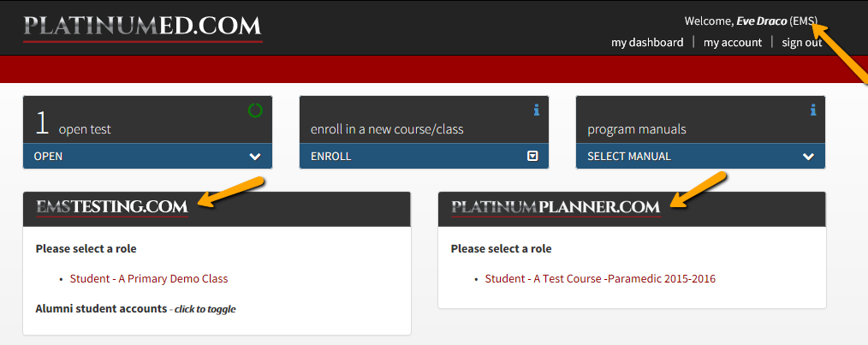This screenshot has height=345, width=868.
Task: Click info icon on program manuals card
Action: pos(812,110)
